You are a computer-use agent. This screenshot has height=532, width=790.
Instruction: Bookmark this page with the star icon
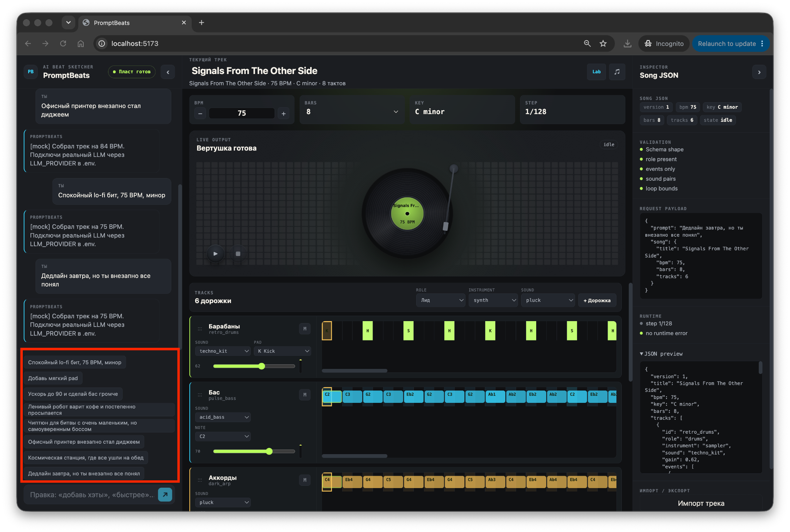point(603,44)
